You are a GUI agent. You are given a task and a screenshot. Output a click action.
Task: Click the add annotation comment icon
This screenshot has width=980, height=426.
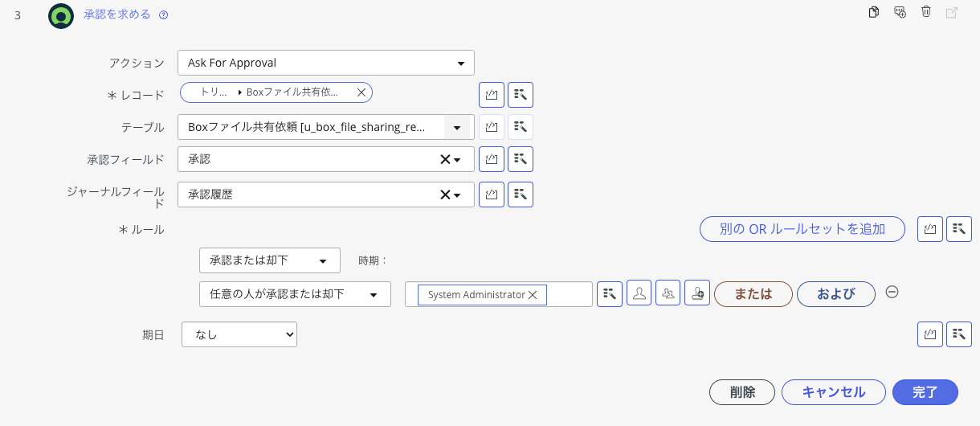[x=900, y=12]
